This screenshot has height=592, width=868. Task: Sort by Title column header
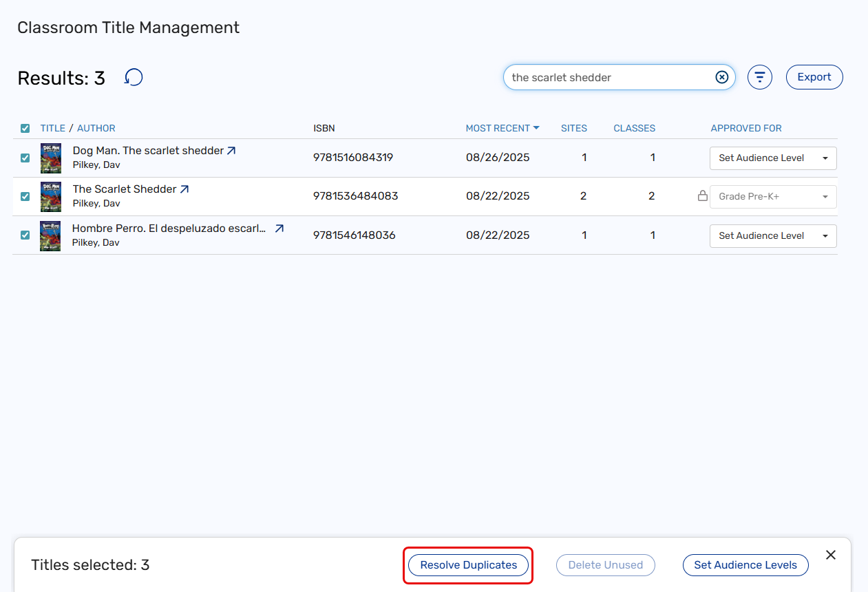pyautogui.click(x=52, y=128)
